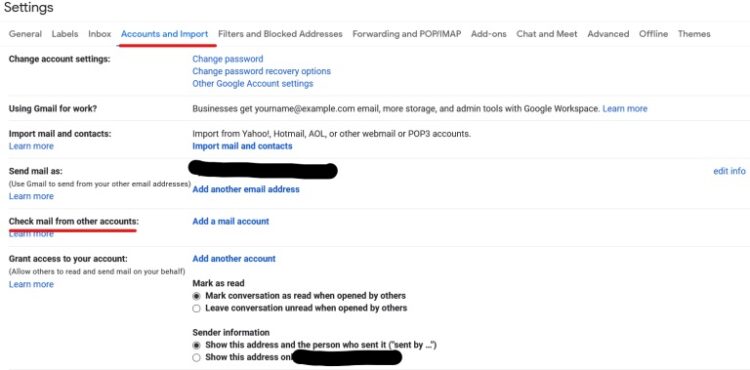Click Add a mail account
The height and width of the screenshot is (370, 750).
pyautogui.click(x=231, y=221)
